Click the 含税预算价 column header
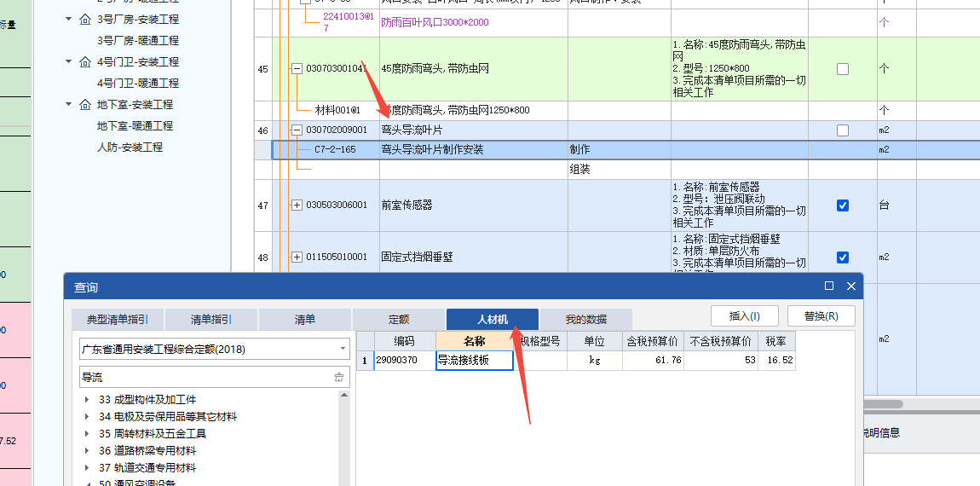The image size is (980, 486). [653, 341]
